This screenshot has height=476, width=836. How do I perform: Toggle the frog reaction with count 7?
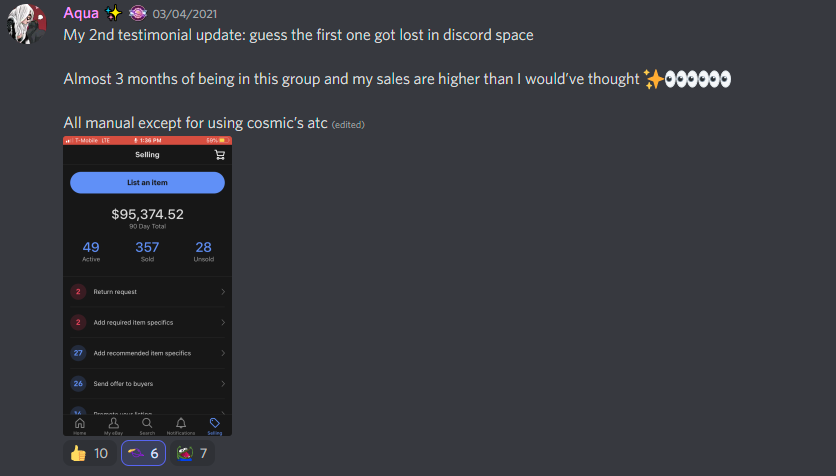(192, 453)
